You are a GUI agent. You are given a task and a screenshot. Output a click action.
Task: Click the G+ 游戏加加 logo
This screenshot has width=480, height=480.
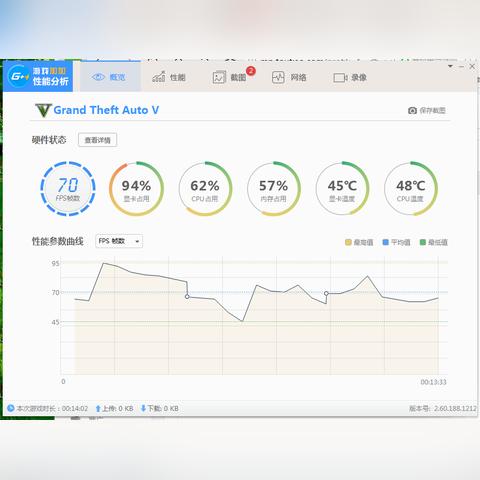pyautogui.click(x=38, y=76)
